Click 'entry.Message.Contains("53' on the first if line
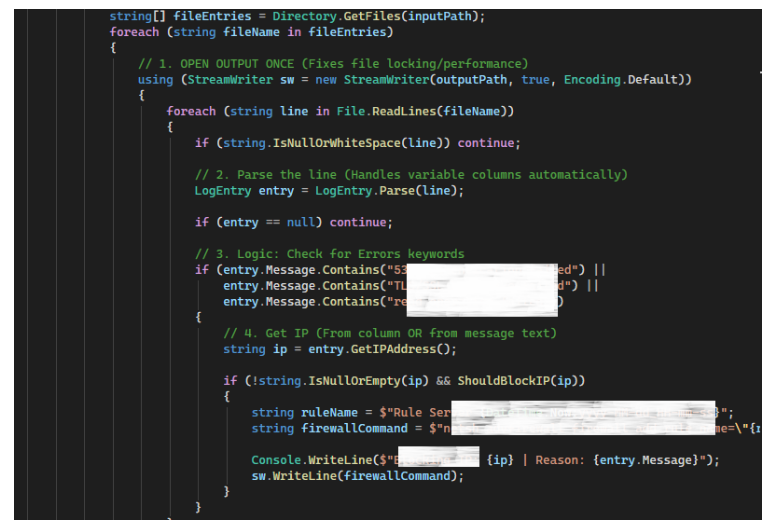Screen dimensions: 772x526 click(315, 270)
